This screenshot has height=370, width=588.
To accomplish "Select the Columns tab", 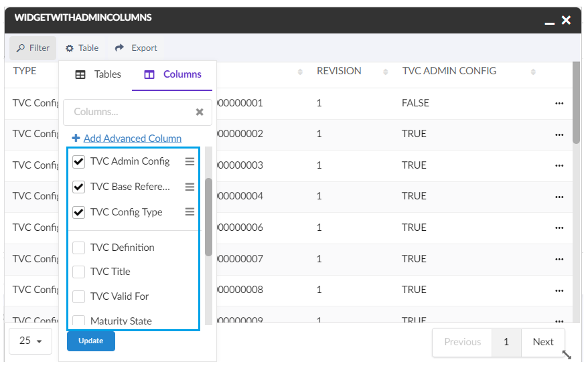I will (x=173, y=74).
